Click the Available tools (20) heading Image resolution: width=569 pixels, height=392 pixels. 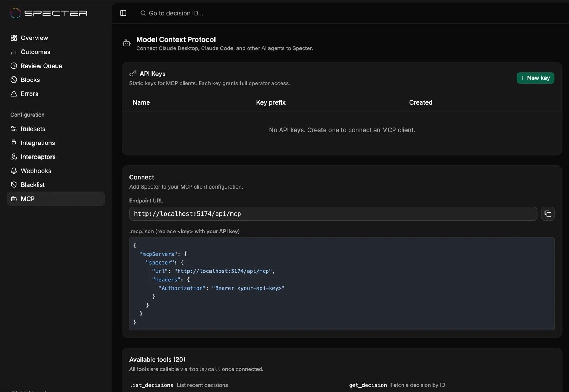click(x=157, y=360)
